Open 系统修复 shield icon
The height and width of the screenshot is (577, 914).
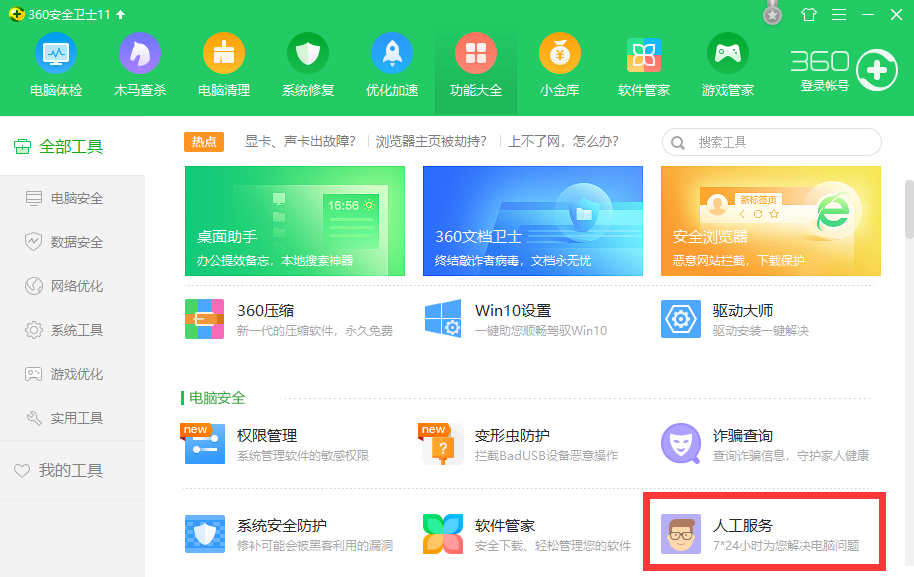point(308,54)
